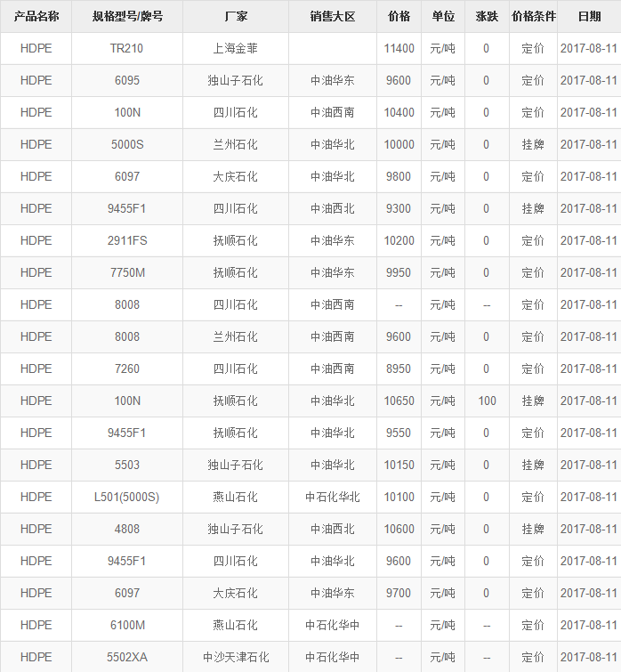The width and height of the screenshot is (621, 672).
Task: Click the 厂家 column header
Action: click(236, 16)
